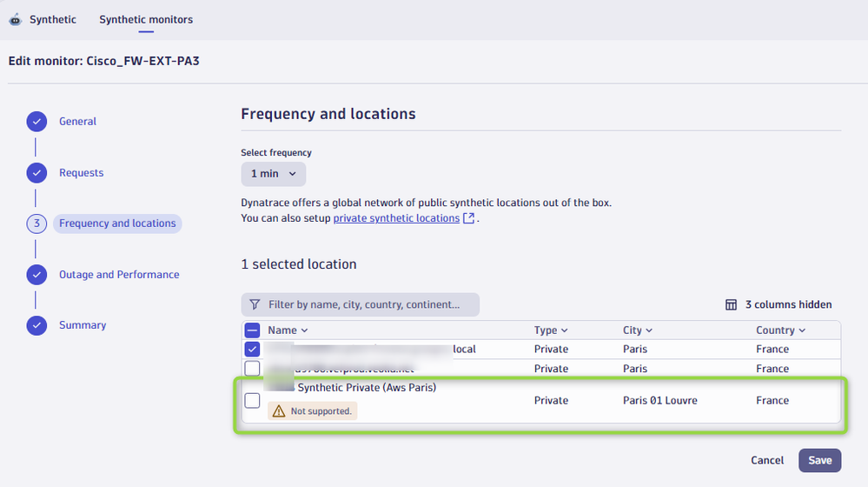
Task: Switch to the Synthetic monitors tab
Action: point(146,19)
